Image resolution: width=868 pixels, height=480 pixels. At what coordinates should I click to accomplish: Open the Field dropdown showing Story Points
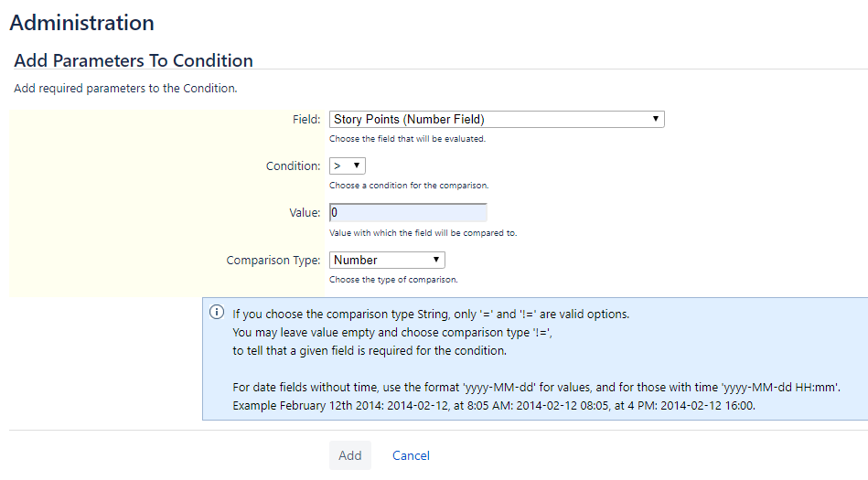point(496,119)
